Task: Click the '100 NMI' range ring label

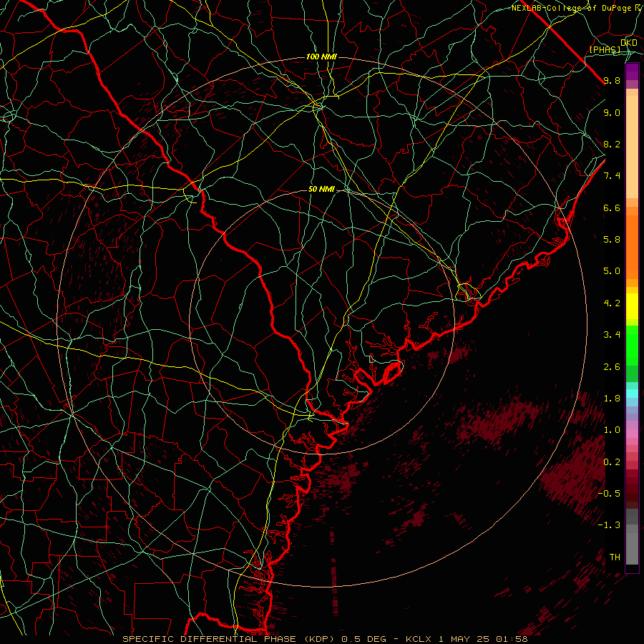Action: click(x=321, y=57)
